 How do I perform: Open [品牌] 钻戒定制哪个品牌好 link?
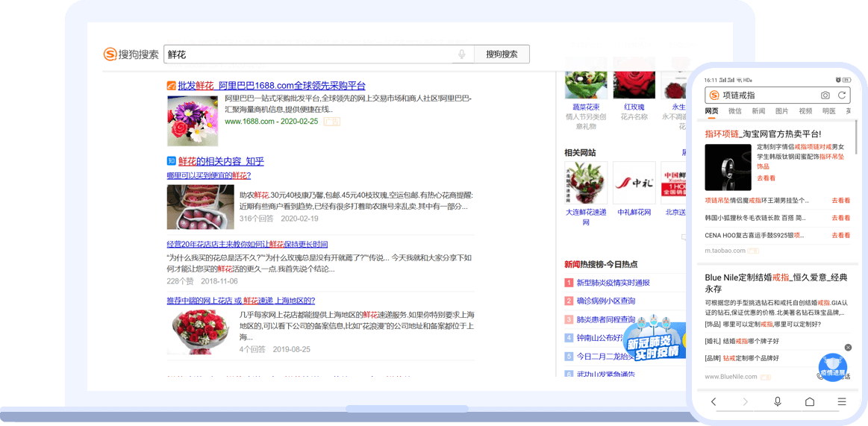742,359
